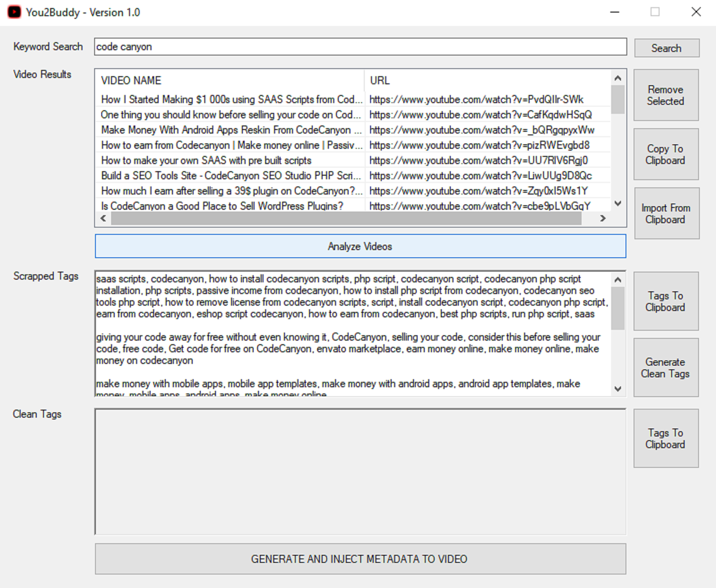This screenshot has height=588, width=716.
Task: Click URL ending in UU7RlV6Rgj0
Action: (x=479, y=160)
